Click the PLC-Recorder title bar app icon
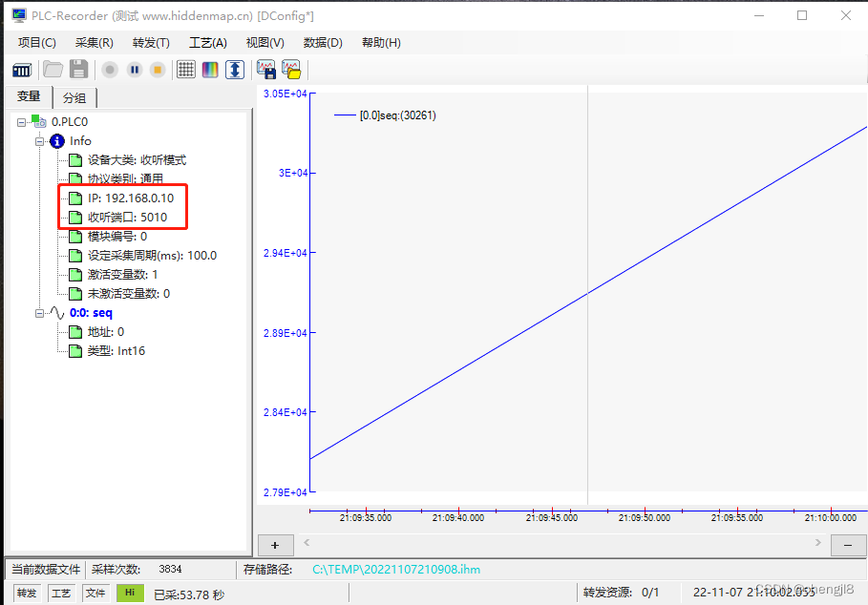Viewport: 868px width, 605px height. click(x=19, y=15)
